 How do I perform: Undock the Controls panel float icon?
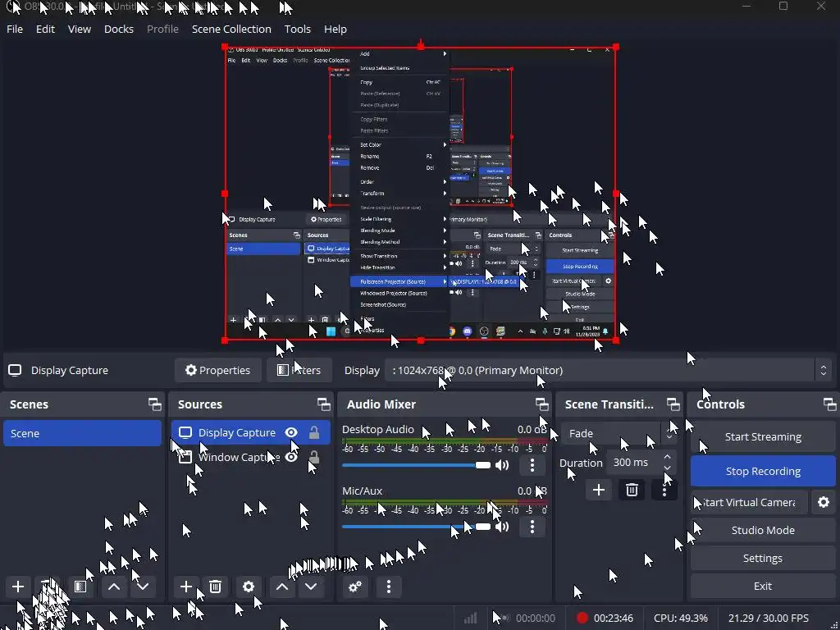829,404
